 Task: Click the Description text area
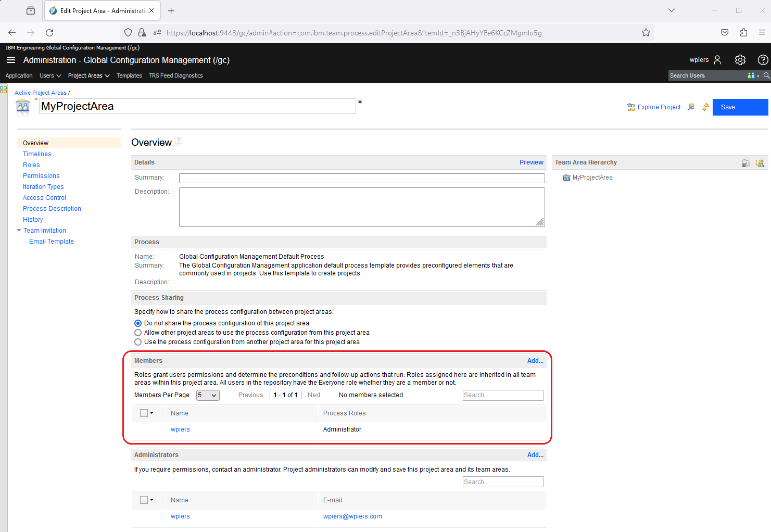pos(362,207)
